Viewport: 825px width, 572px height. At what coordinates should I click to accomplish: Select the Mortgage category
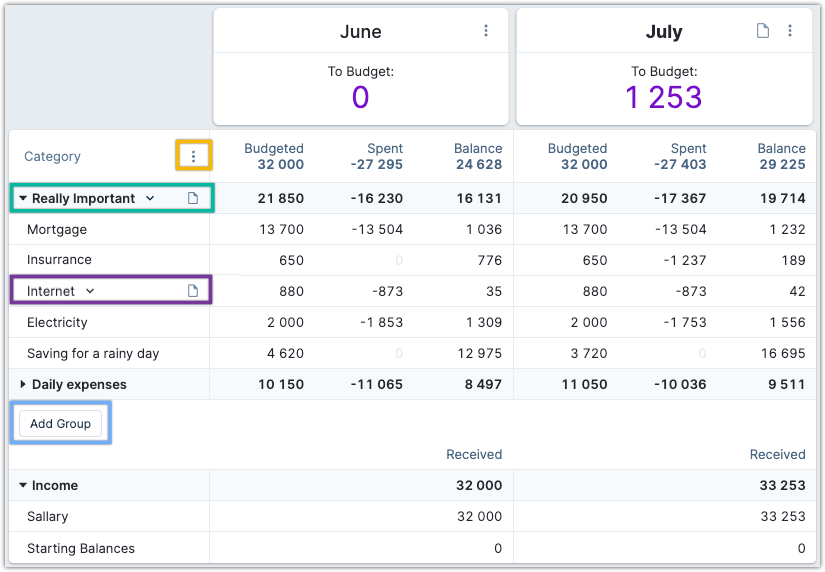[x=57, y=230]
